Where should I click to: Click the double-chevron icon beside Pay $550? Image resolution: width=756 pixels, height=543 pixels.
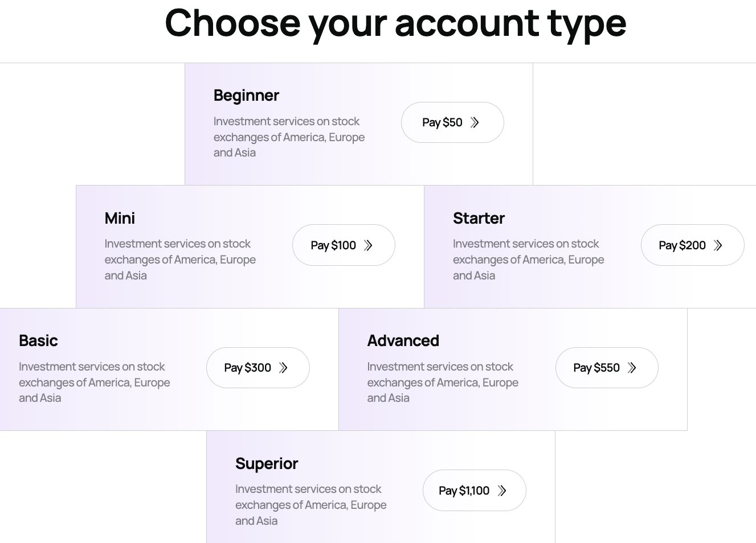tap(632, 368)
